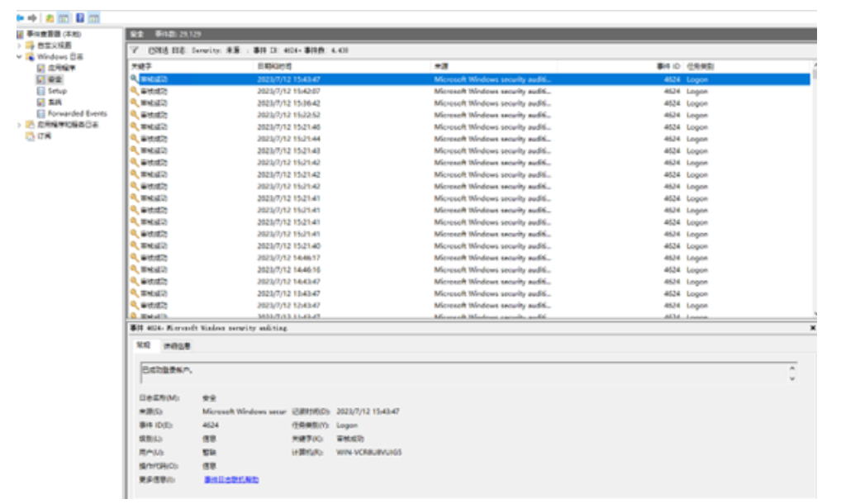The image size is (841, 504).
Task: Toggle the Show/Hide Console Tree toolbar icon
Action: click(64, 17)
